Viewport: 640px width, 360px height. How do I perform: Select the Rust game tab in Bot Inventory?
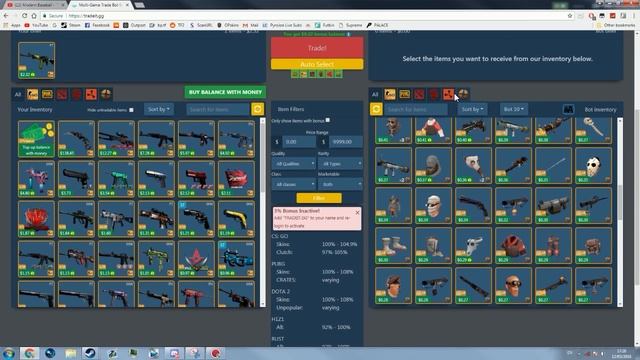[449, 94]
